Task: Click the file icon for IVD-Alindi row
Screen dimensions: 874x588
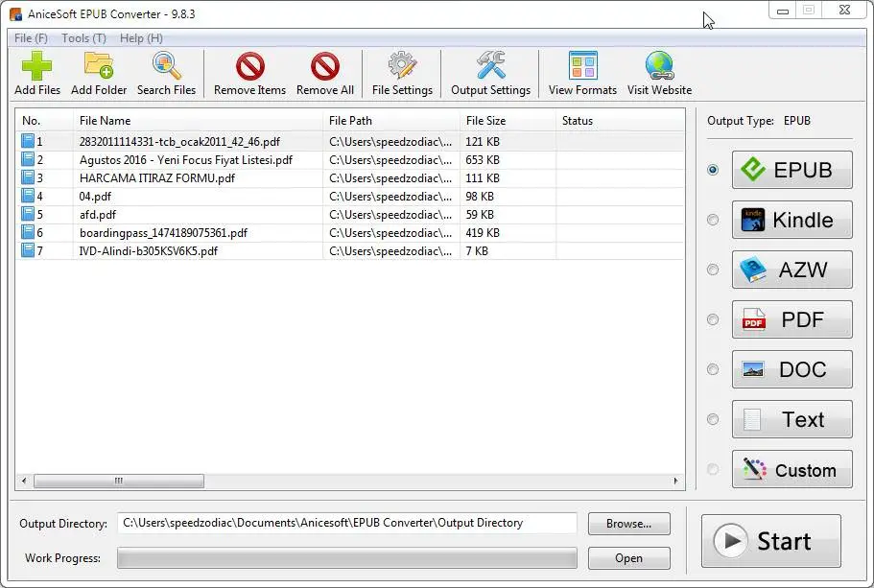Action: point(27,250)
